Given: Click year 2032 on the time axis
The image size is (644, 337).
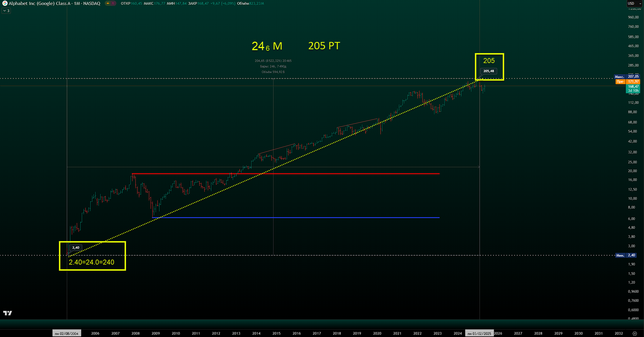Looking at the screenshot, I should [x=619, y=333].
